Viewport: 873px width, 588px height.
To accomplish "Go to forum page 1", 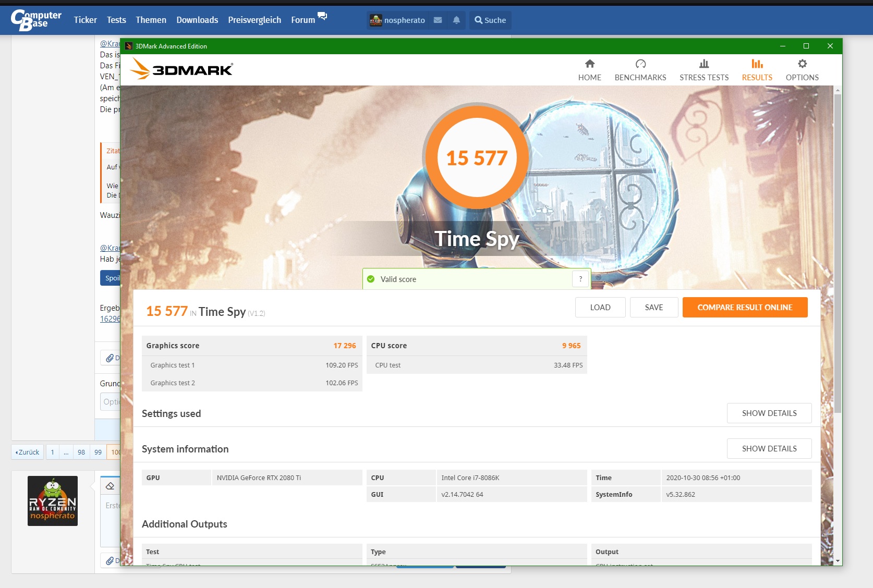I will pyautogui.click(x=52, y=452).
